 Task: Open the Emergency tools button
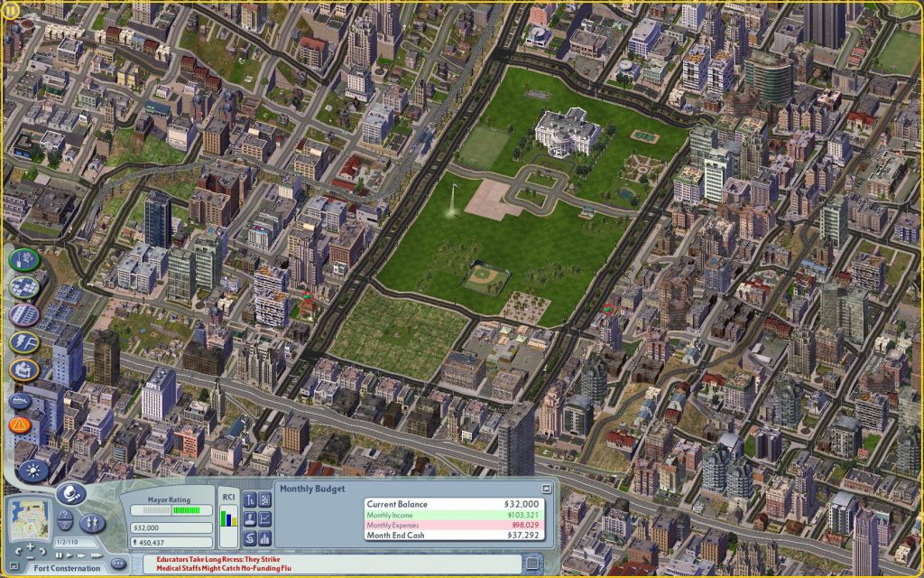(x=20, y=424)
